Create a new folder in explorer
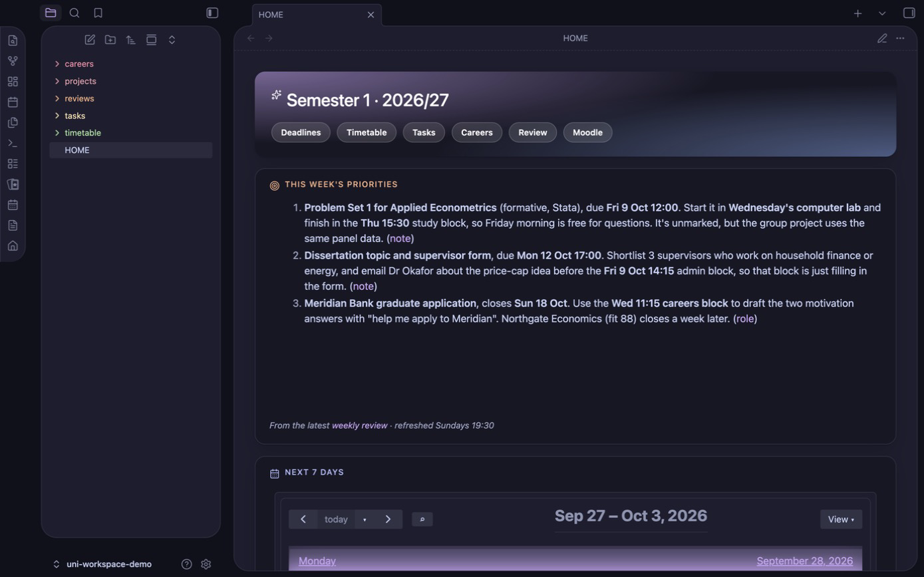Screen dimensions: 924x577 [x=110, y=40]
